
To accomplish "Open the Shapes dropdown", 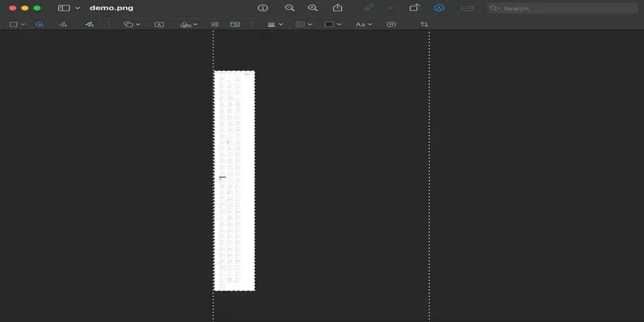I will 132,24.
